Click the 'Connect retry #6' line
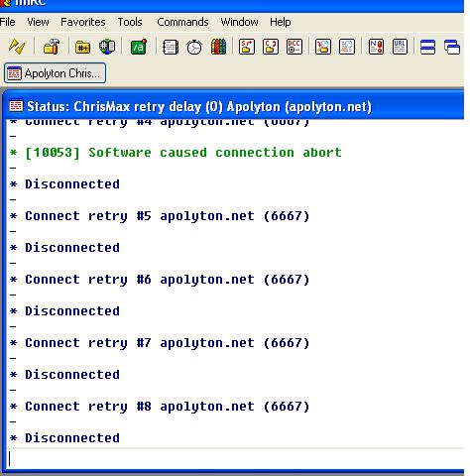 click(x=160, y=280)
